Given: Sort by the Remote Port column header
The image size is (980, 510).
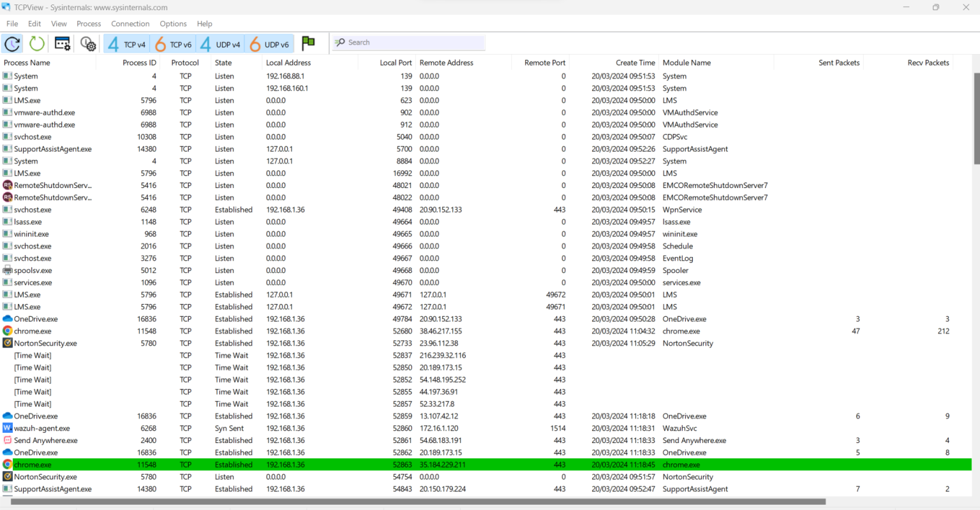Looking at the screenshot, I should pos(544,62).
